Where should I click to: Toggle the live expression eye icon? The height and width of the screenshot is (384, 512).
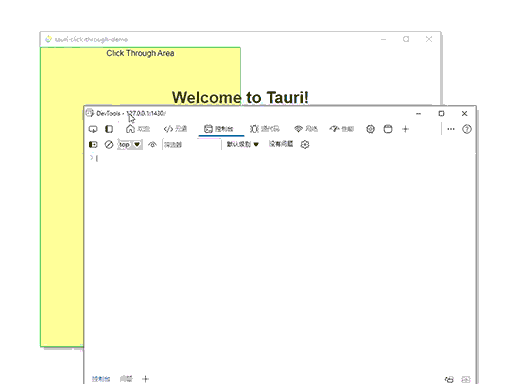[152, 144]
